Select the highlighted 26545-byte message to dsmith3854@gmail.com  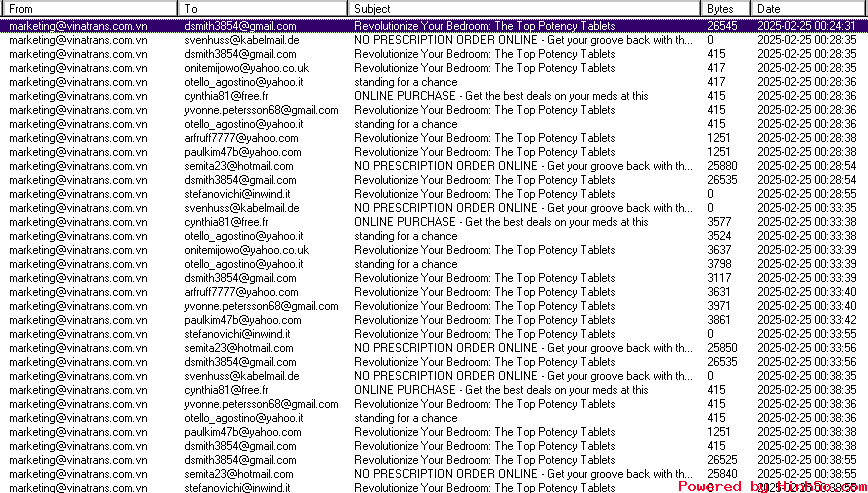click(x=434, y=26)
